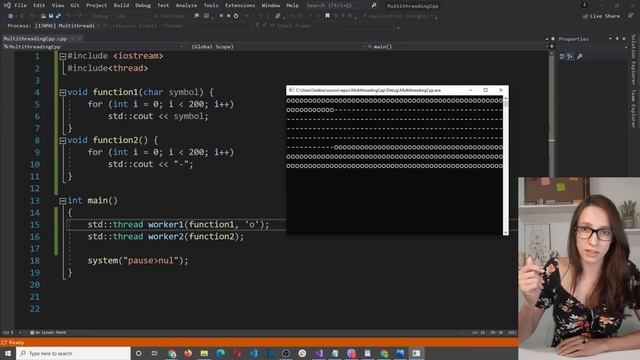The width and height of the screenshot is (640, 360).
Task: Open the Window menu
Action: pos(271,5)
